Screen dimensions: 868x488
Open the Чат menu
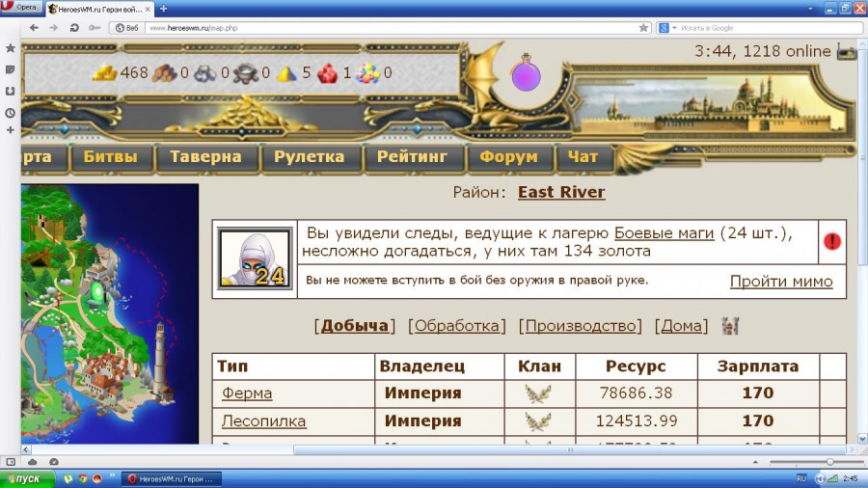(x=583, y=156)
